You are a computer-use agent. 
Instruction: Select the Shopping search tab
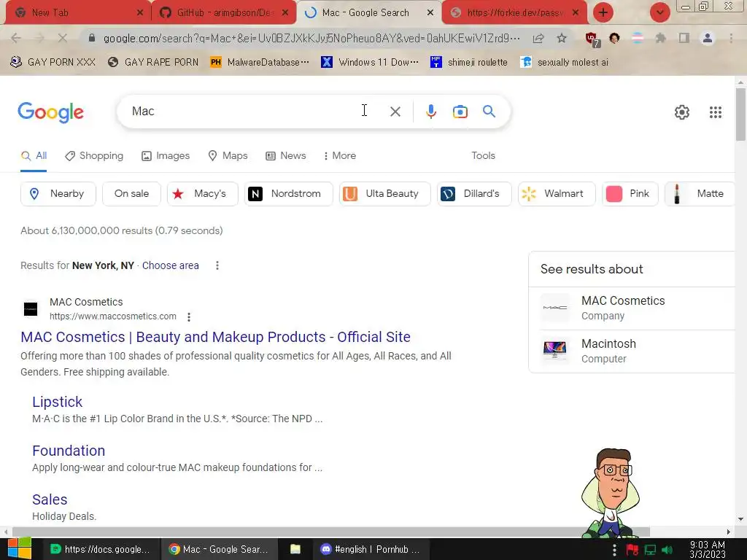click(94, 156)
